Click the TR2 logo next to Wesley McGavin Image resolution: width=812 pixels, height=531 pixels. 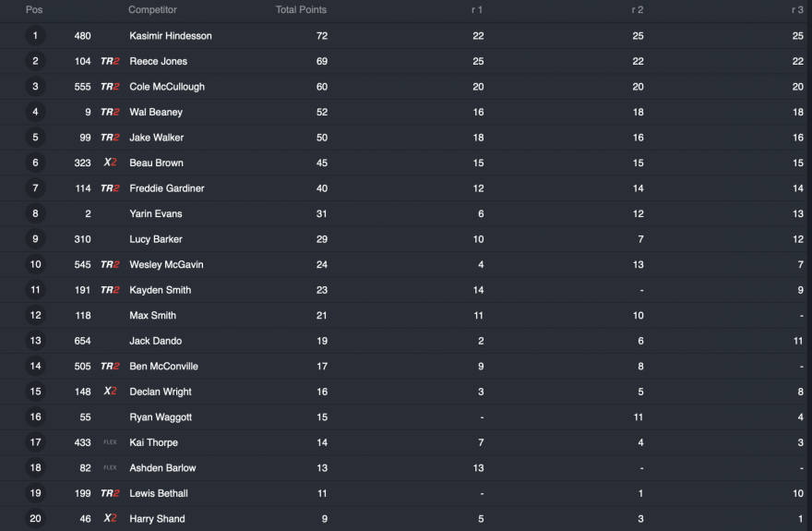pyautogui.click(x=110, y=265)
